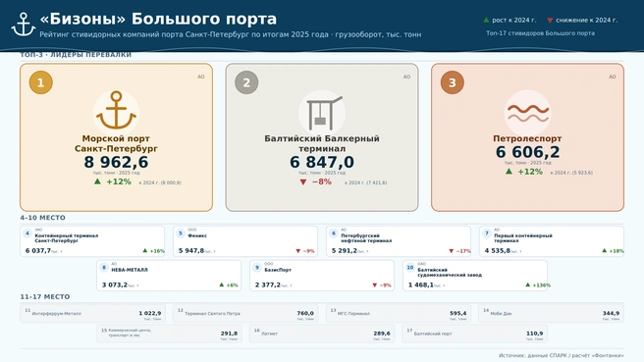This screenshot has height=362, width=644.
Task: Click the subtitle about рейтинг стивидорных компаний
Action: click(231, 34)
